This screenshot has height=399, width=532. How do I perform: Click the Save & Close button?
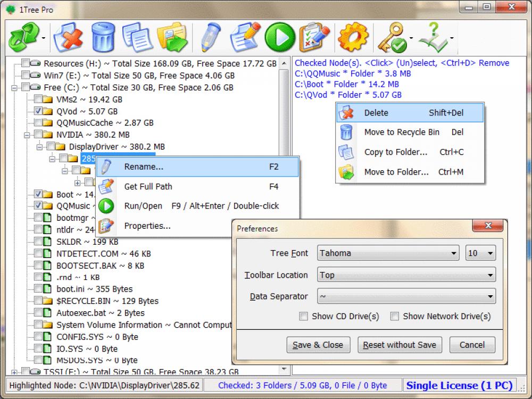[x=318, y=345]
